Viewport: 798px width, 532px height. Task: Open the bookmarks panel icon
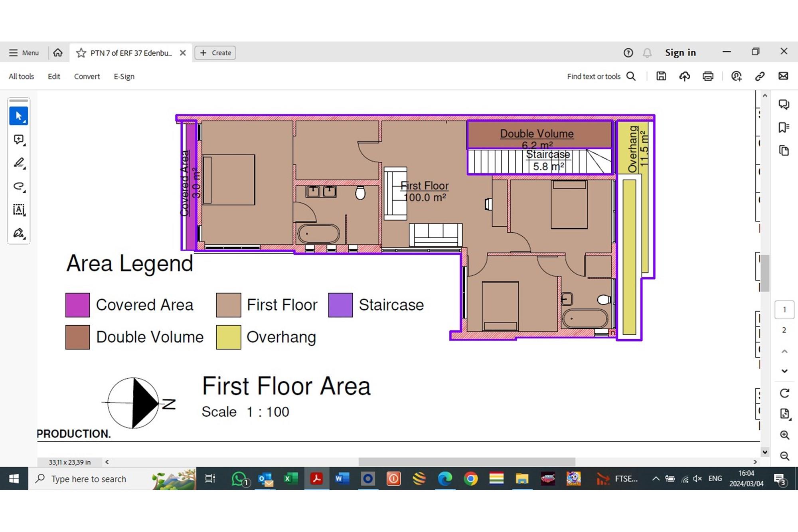784,128
